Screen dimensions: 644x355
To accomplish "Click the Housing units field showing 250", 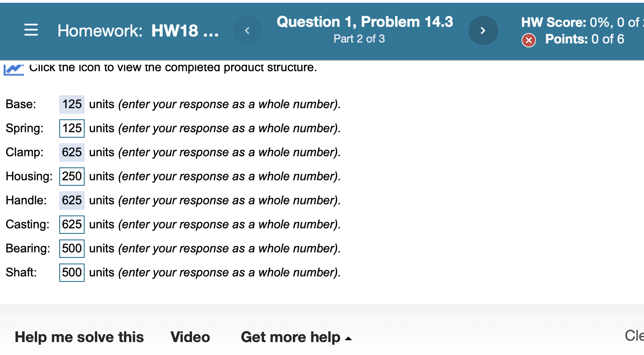I will tap(72, 176).
